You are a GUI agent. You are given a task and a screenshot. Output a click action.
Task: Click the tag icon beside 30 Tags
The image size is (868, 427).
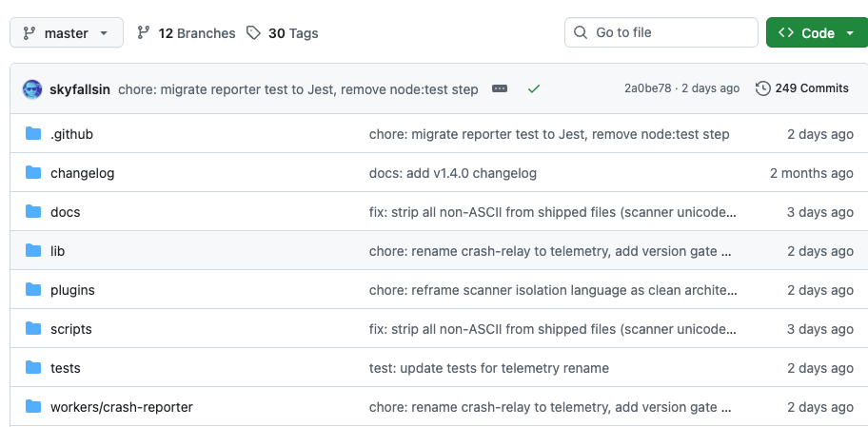pos(253,33)
